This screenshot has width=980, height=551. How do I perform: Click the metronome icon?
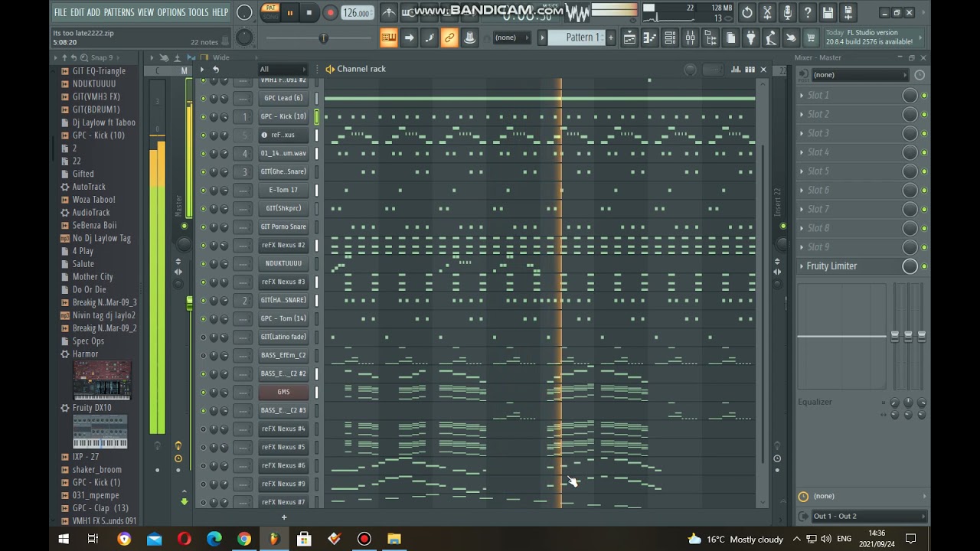389,13
